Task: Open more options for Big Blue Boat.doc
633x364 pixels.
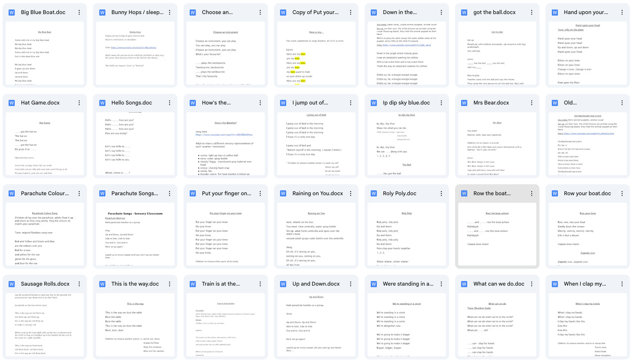Action: coord(79,12)
